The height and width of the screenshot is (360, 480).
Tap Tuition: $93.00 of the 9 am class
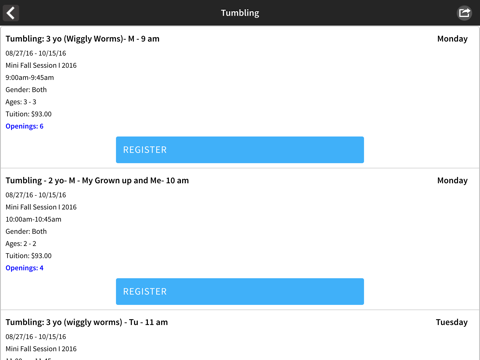pos(28,114)
